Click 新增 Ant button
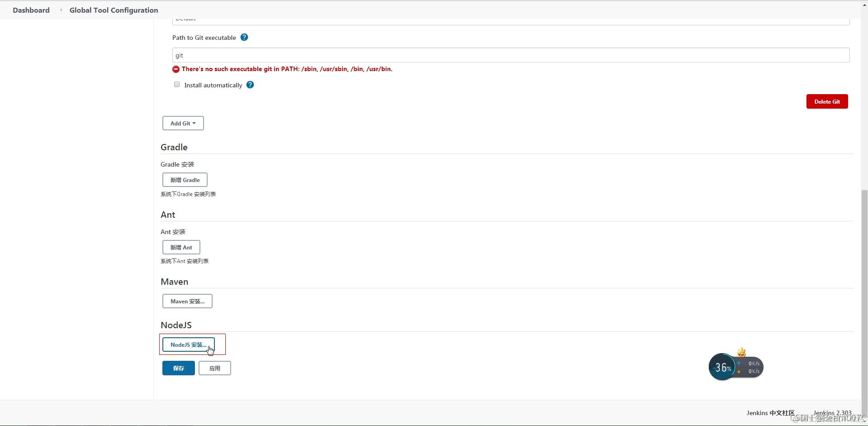Image resolution: width=868 pixels, height=426 pixels. click(181, 247)
